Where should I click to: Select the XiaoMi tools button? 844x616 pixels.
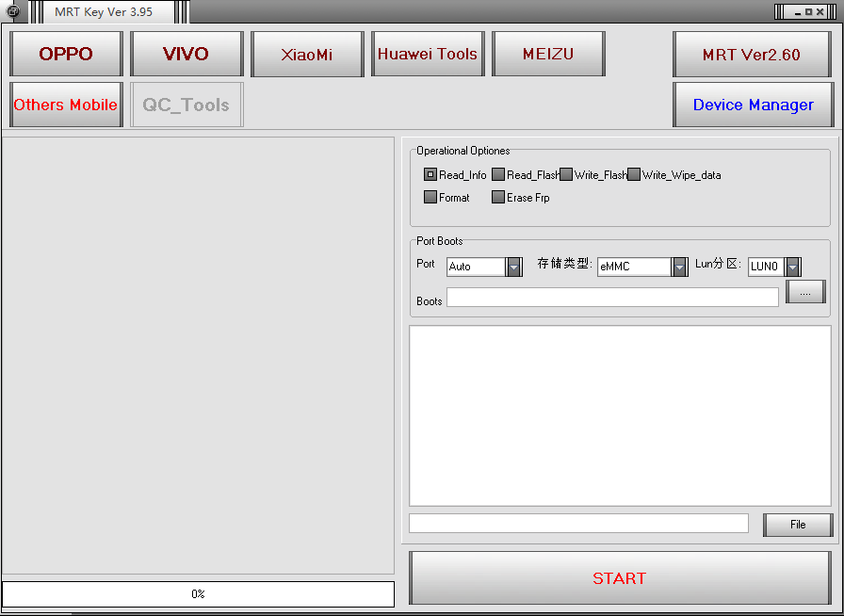coord(307,54)
